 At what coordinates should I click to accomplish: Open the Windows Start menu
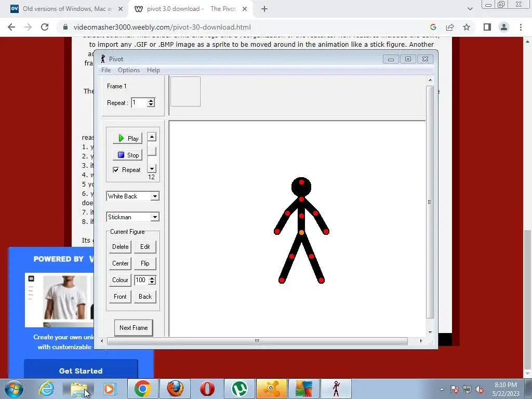(x=14, y=389)
